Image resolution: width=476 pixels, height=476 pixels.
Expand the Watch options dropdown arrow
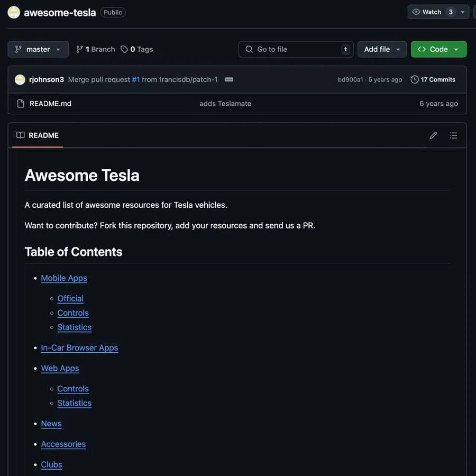pos(463,12)
